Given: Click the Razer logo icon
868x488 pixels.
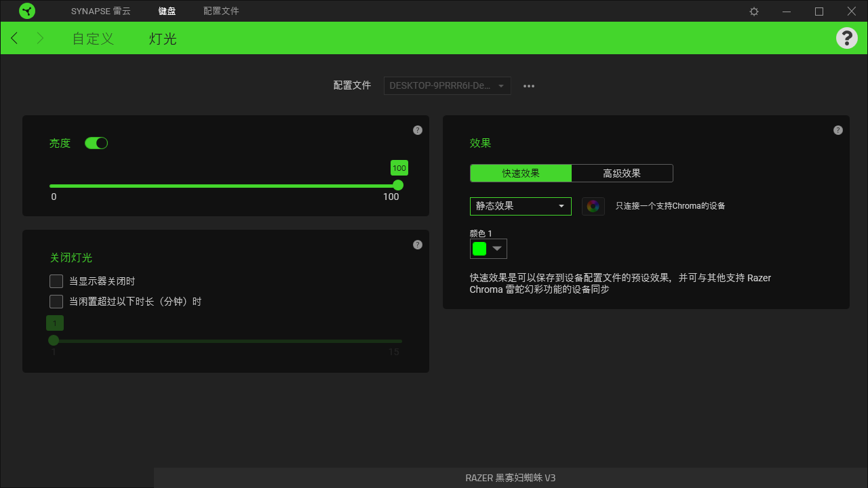Looking at the screenshot, I should coord(27,11).
